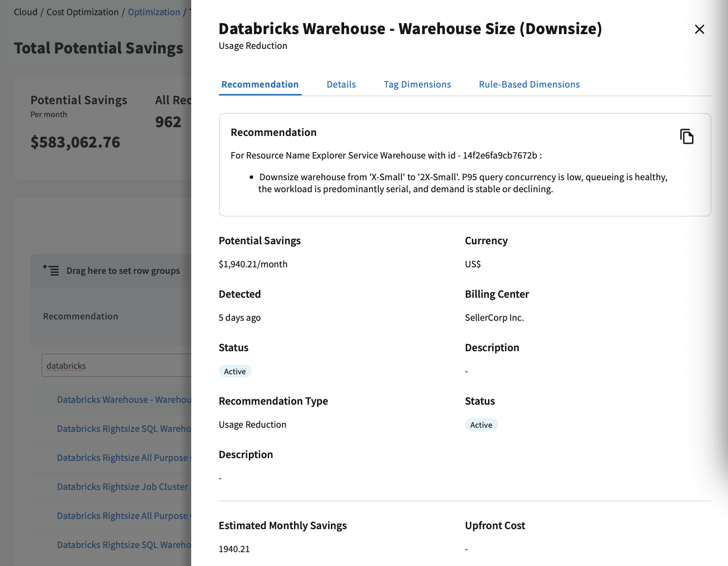
Task: Click Active status badge below Description
Action: point(481,425)
